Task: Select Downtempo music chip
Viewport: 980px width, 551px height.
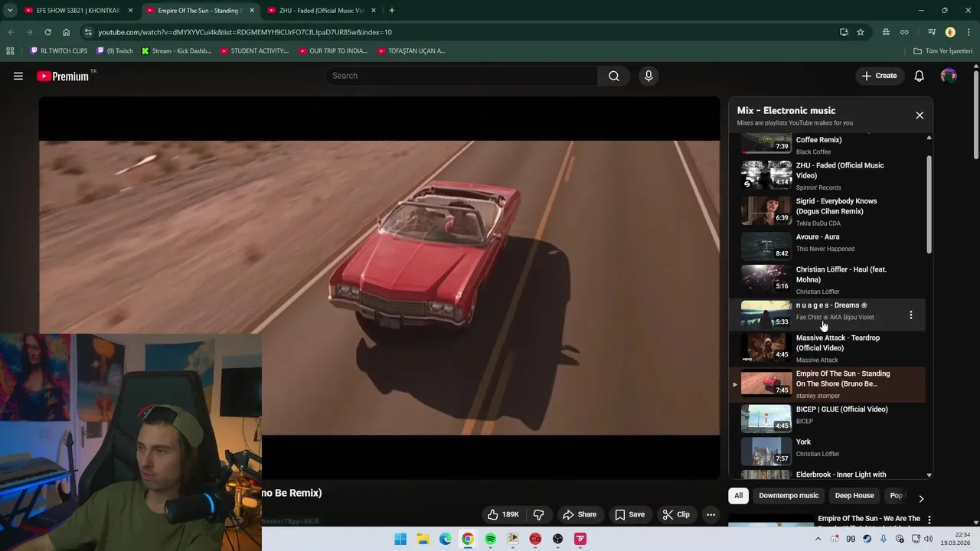Action: 789,495
